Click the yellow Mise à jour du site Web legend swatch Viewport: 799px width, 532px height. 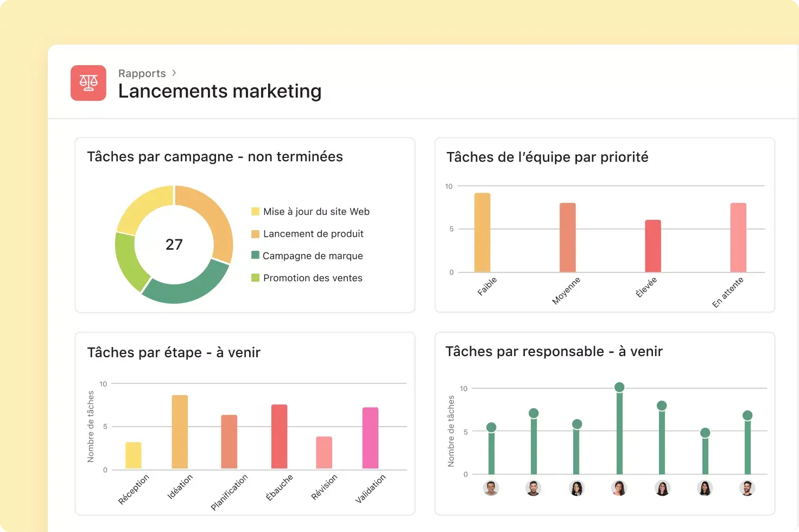tap(255, 211)
